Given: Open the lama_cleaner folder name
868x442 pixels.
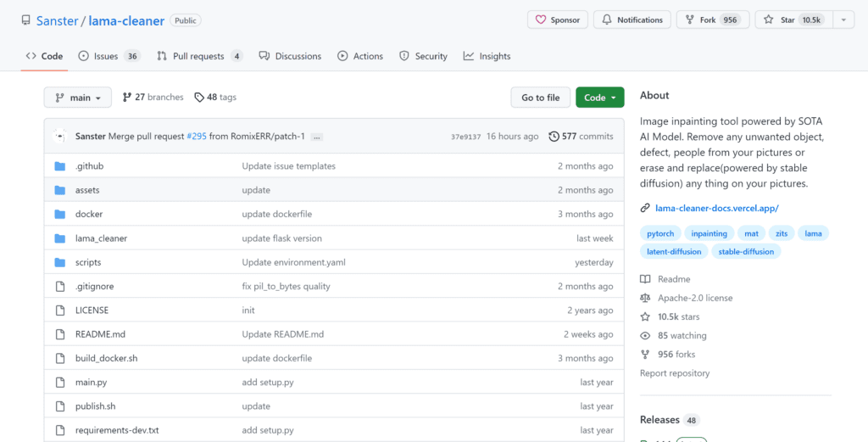Looking at the screenshot, I should click(102, 238).
